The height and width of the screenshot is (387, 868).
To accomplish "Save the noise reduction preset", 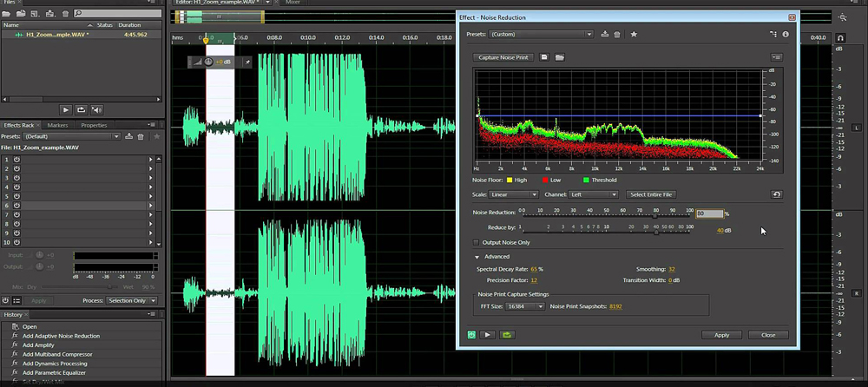I will 605,34.
